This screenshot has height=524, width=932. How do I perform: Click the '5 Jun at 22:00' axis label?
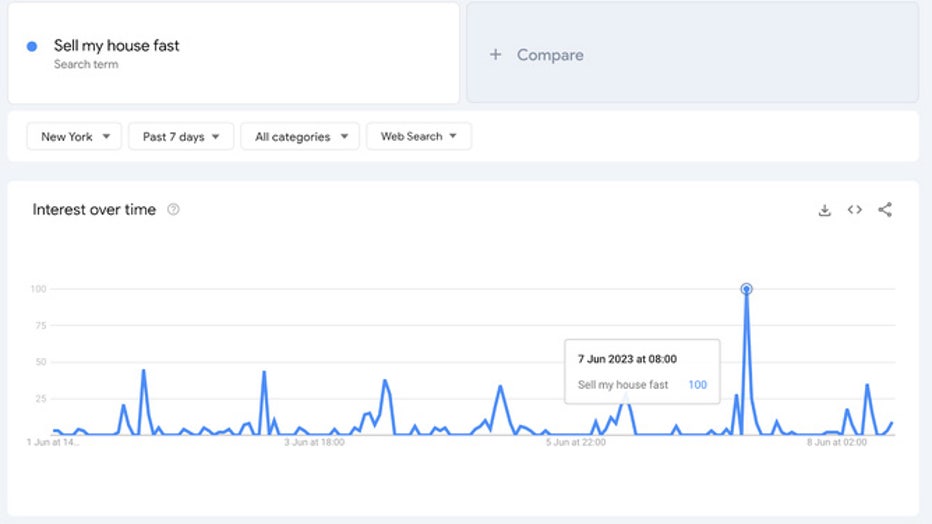pyautogui.click(x=575, y=441)
